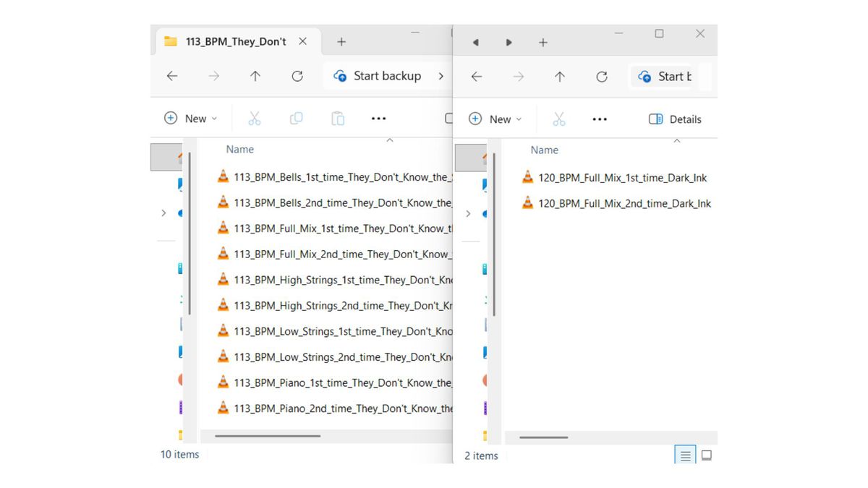Expand Start backup breadcrumb chevron
The image size is (868, 488).
pos(441,76)
